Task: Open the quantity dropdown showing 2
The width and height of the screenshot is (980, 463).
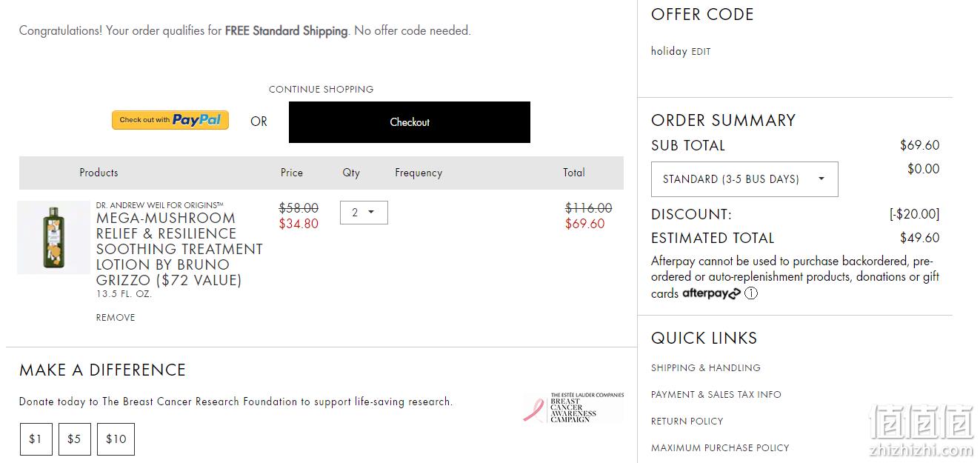Action: 364,213
